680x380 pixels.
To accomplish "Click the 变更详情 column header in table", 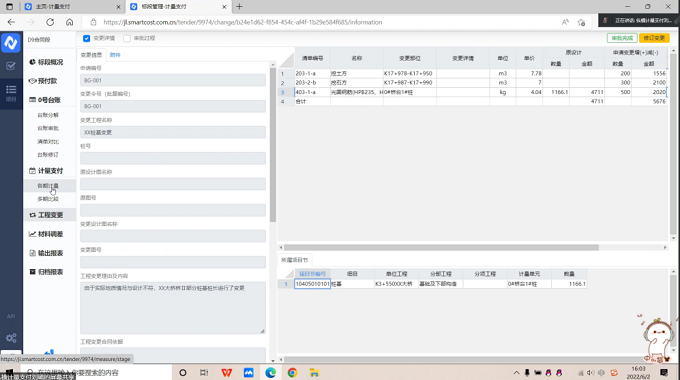I will [x=463, y=58].
